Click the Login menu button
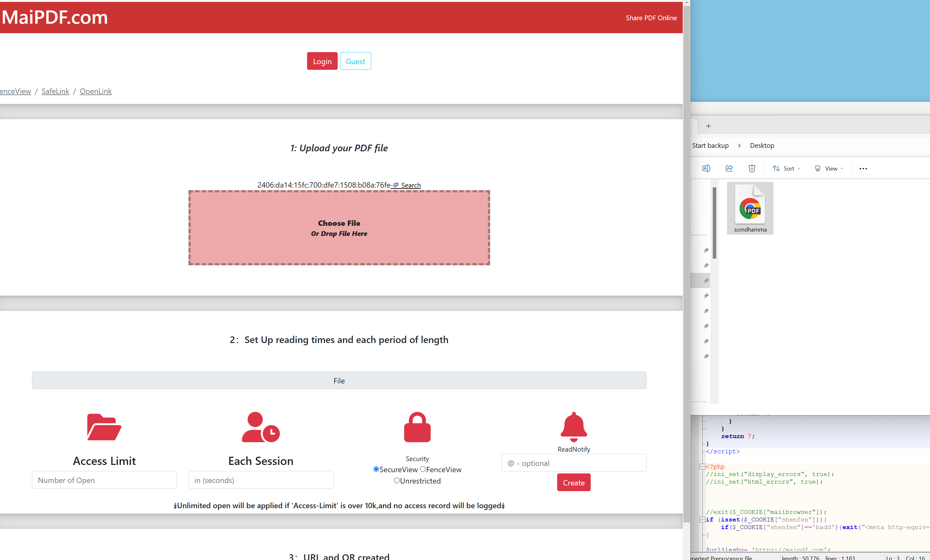 pyautogui.click(x=322, y=61)
